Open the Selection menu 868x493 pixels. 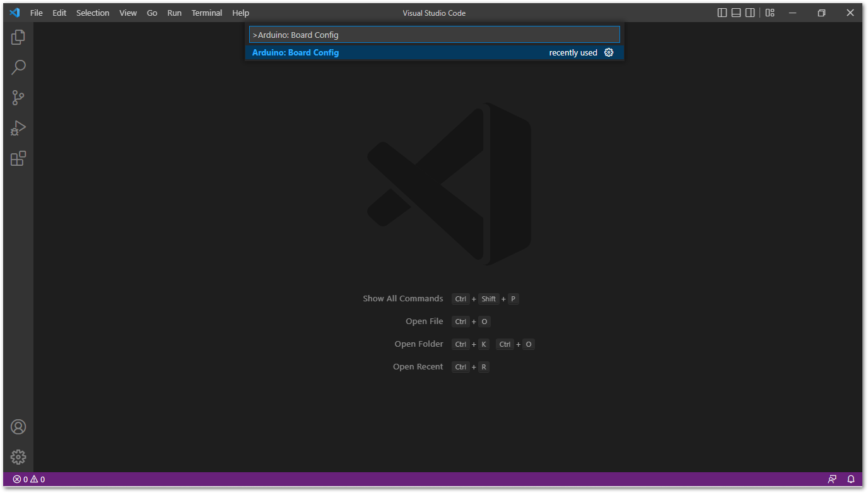click(x=93, y=13)
